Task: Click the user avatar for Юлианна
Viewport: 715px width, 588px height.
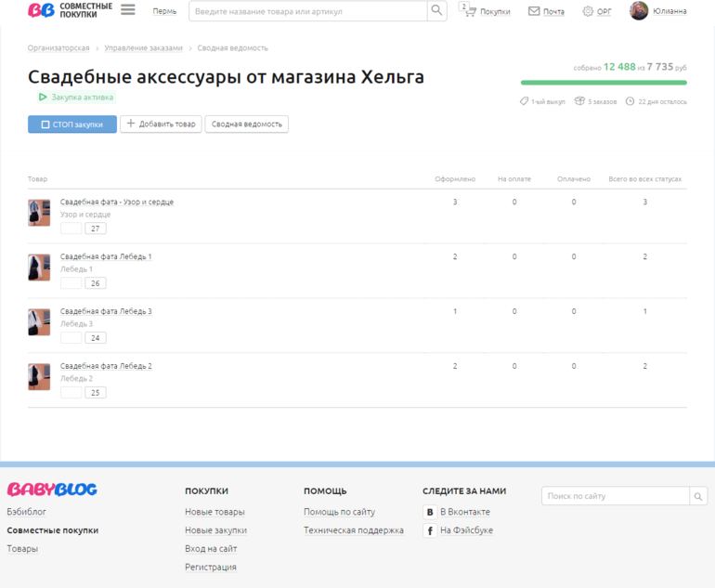Action: click(x=639, y=10)
